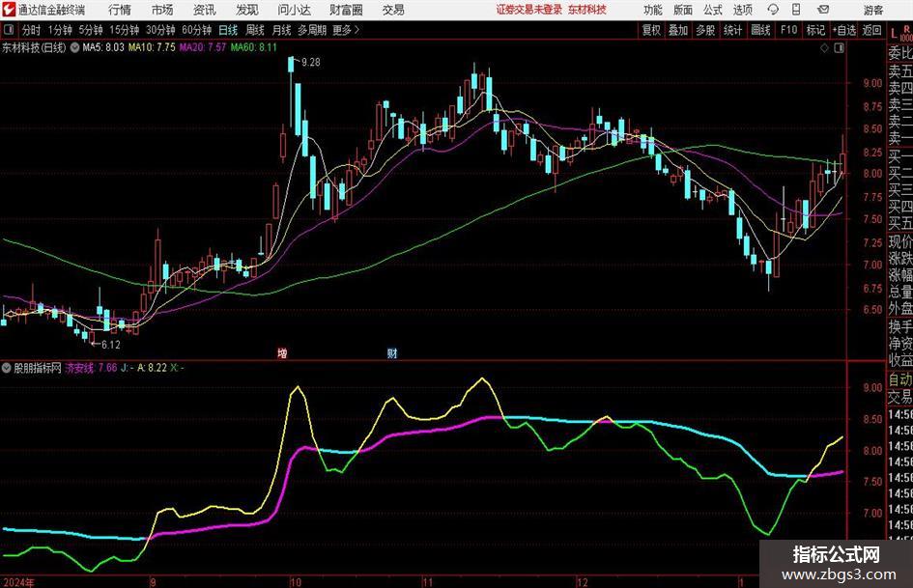Image resolution: width=913 pixels, height=588 pixels.
Task: Open the 功能 menu
Action: pos(653,10)
